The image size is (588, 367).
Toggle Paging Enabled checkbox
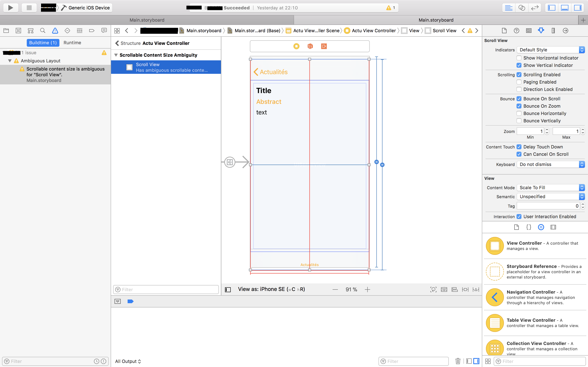click(x=519, y=82)
